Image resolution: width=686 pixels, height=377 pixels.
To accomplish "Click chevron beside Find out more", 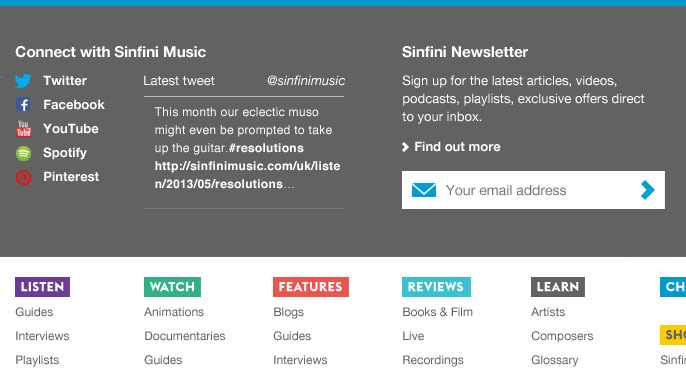I will click(405, 147).
